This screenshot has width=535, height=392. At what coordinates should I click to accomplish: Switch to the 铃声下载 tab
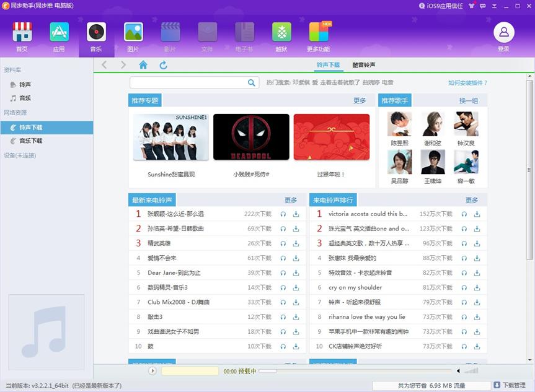click(328, 65)
